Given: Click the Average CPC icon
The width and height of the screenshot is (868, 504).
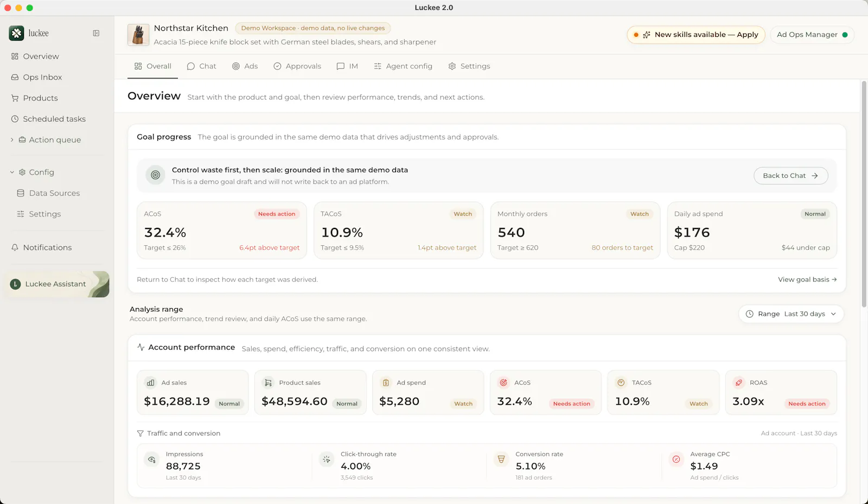Looking at the screenshot, I should coord(676,460).
